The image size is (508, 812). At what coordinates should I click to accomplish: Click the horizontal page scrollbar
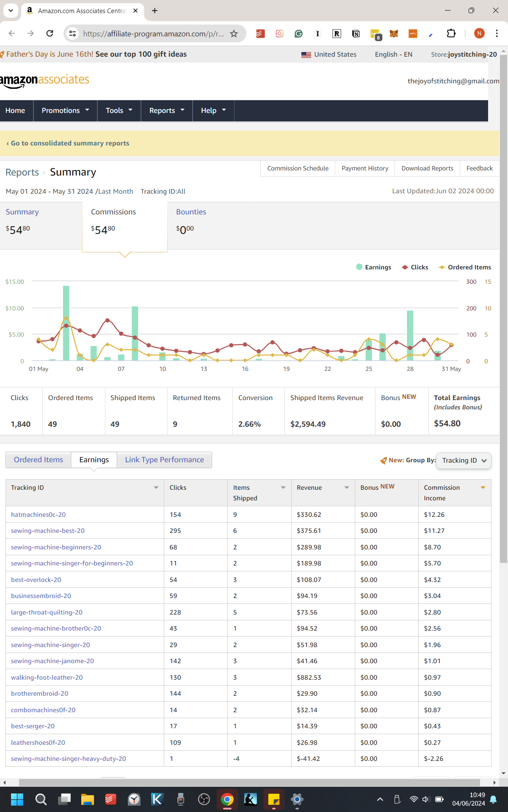pyautogui.click(x=250, y=783)
